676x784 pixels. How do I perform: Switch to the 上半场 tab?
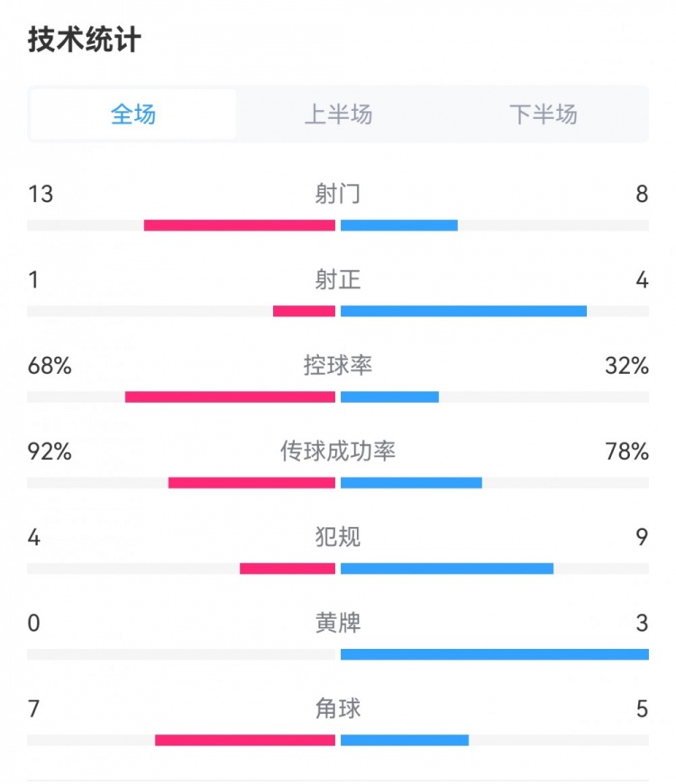[338, 114]
